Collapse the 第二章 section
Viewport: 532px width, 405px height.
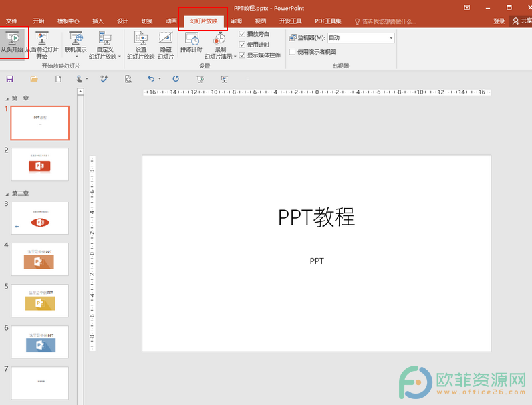(7, 194)
